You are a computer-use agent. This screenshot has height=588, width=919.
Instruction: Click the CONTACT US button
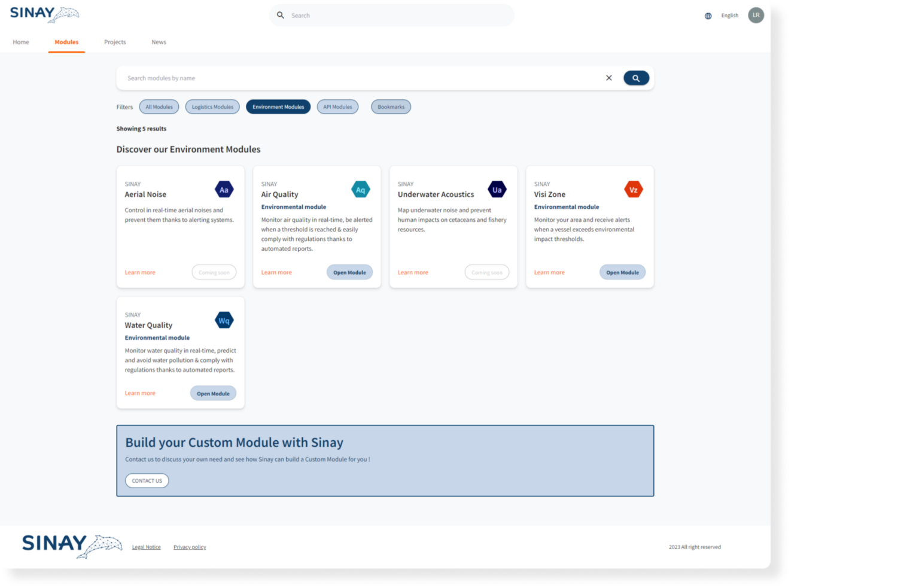(147, 481)
